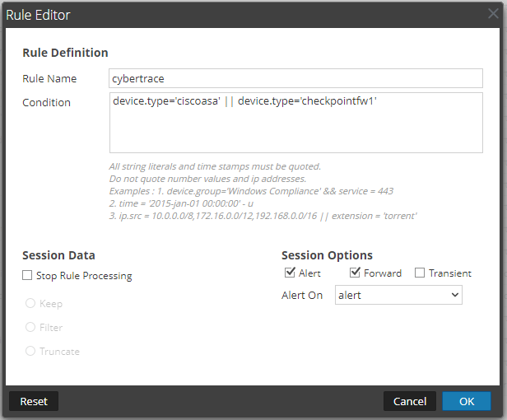Enable the Stop Rule Processing checkbox
507x420 pixels.
click(28, 276)
